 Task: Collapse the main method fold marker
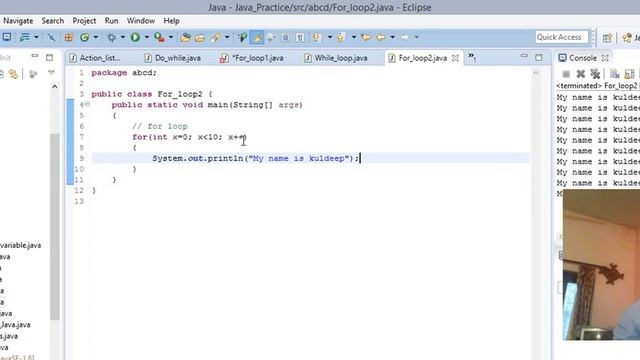(x=87, y=104)
